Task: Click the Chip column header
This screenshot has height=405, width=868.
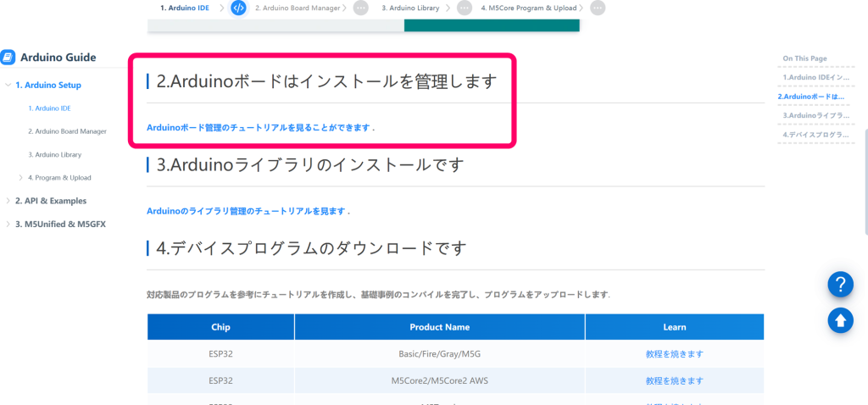Action: click(x=221, y=327)
